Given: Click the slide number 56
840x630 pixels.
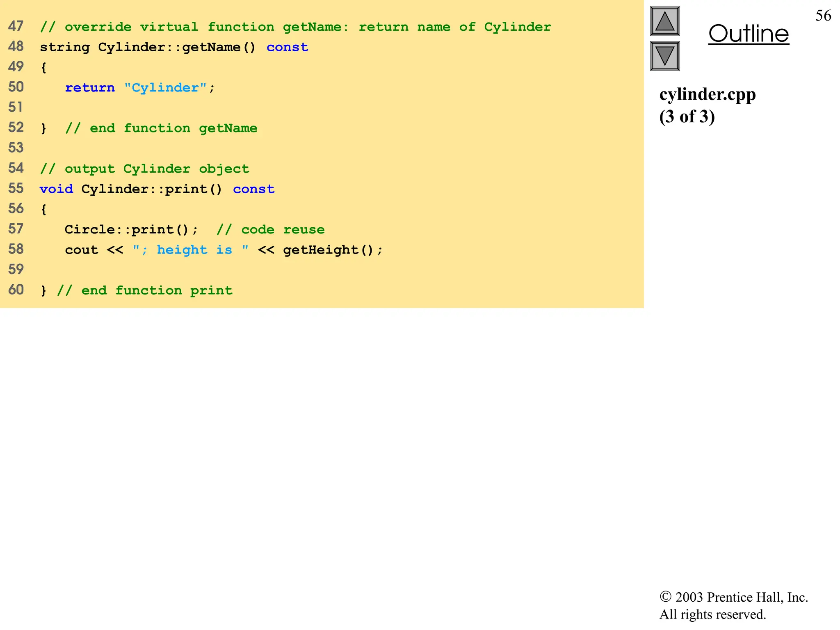Looking at the screenshot, I should (x=823, y=16).
